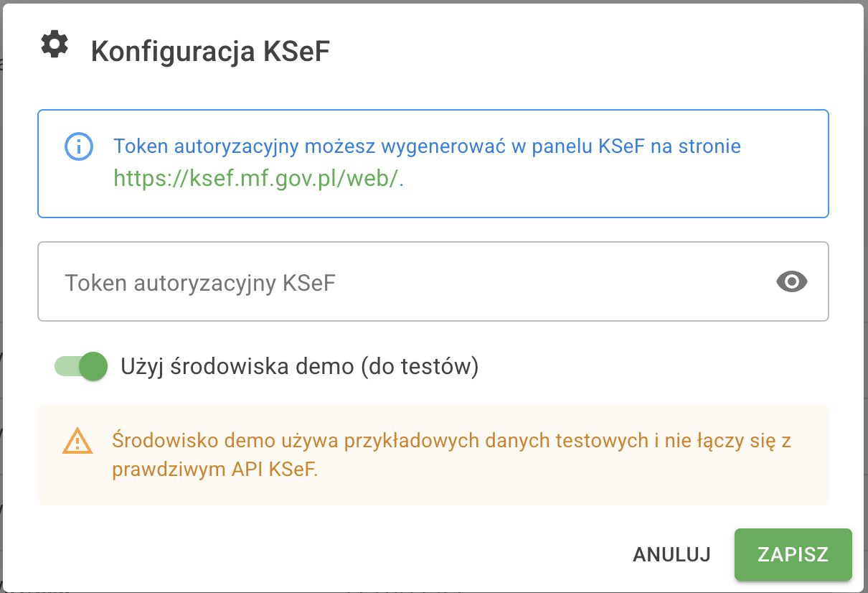Save the KSeF configuration

[x=793, y=554]
